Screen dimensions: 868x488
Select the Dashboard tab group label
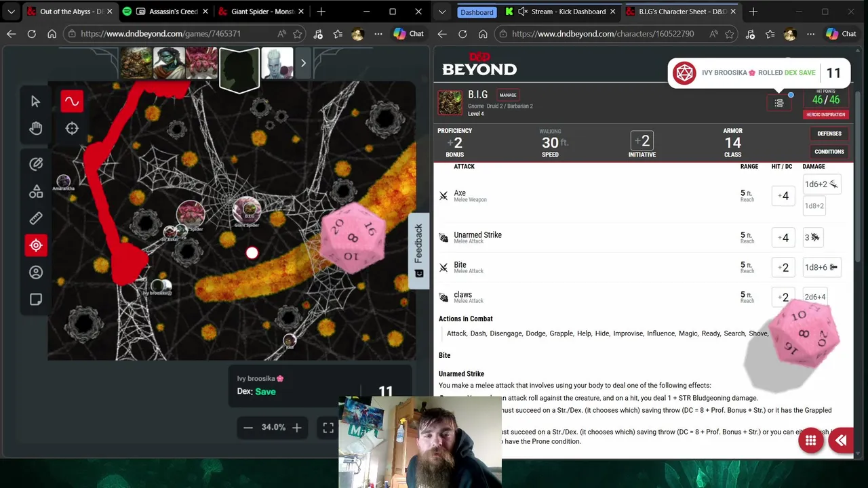click(x=477, y=12)
